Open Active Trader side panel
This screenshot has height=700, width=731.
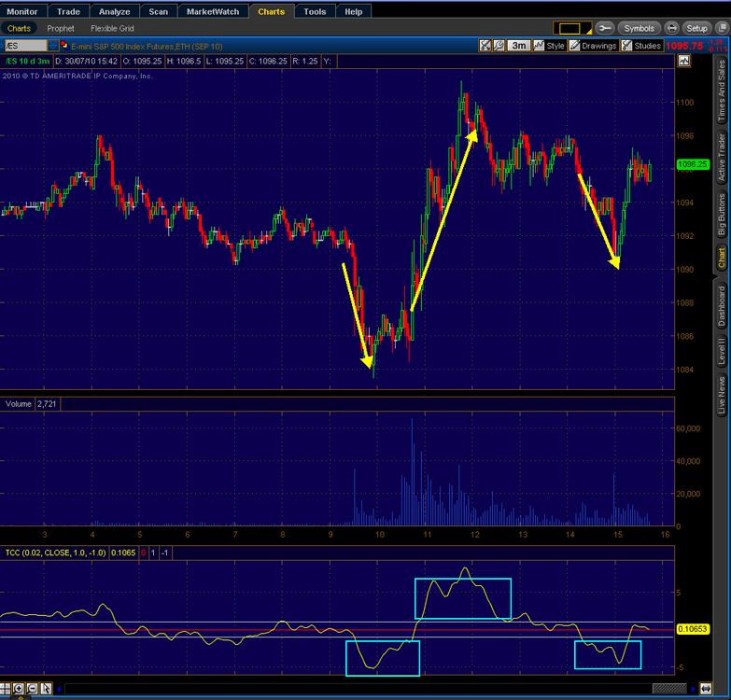pyautogui.click(x=722, y=158)
